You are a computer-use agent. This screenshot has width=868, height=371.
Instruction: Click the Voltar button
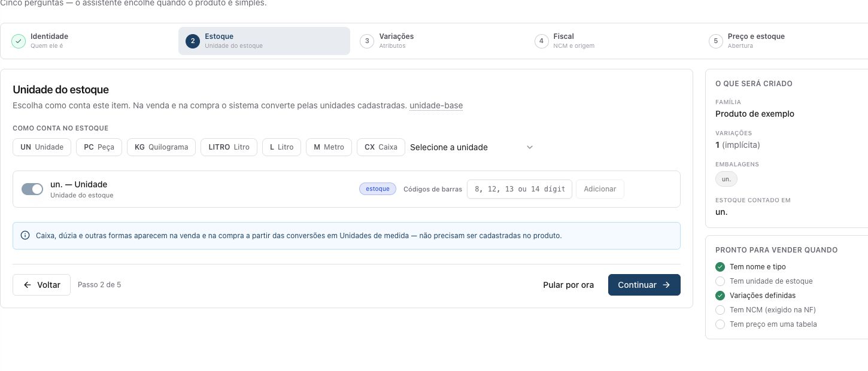41,285
